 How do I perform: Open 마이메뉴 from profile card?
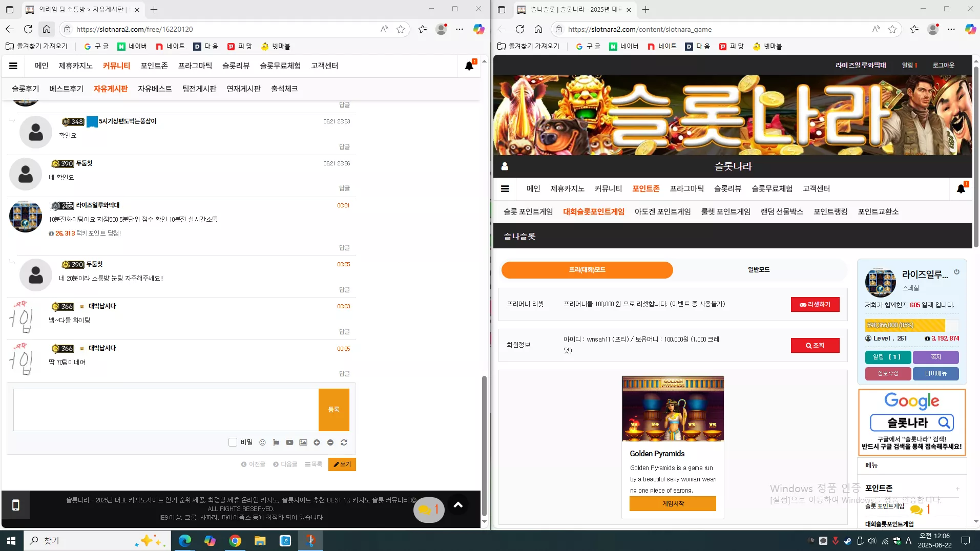pos(935,374)
